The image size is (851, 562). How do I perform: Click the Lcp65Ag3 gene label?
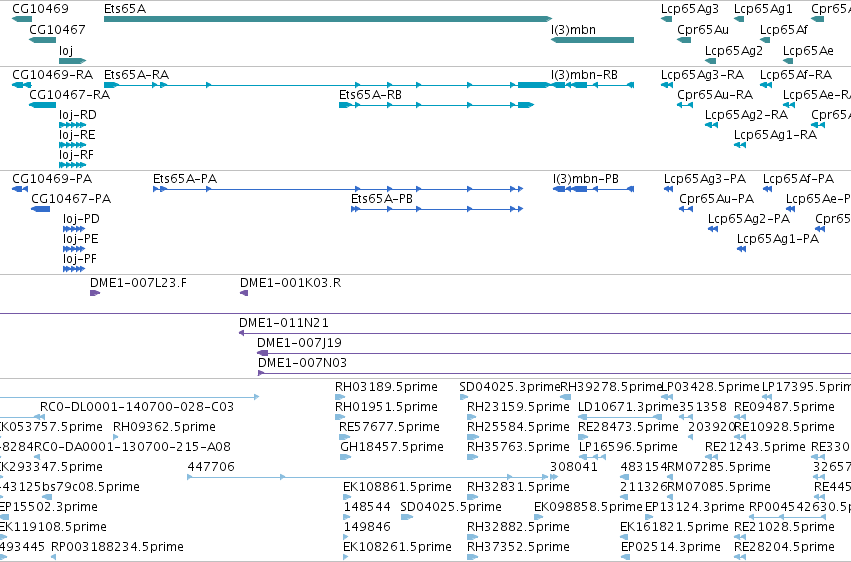[689, 9]
